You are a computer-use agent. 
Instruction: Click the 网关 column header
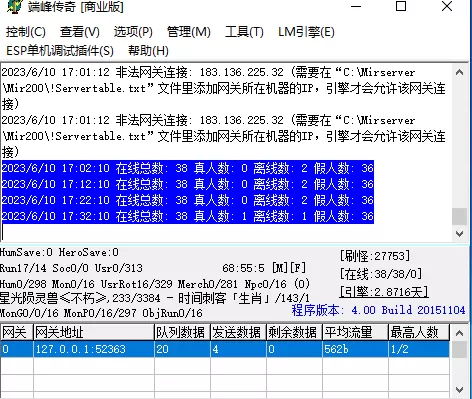(x=17, y=332)
